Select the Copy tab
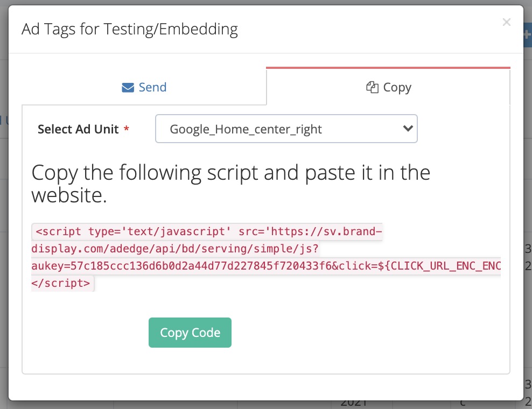 pos(388,88)
